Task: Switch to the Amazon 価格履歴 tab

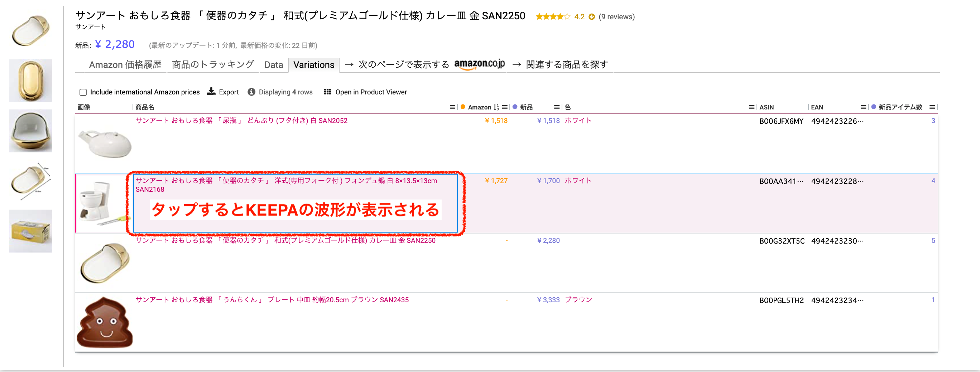Action: (125, 65)
